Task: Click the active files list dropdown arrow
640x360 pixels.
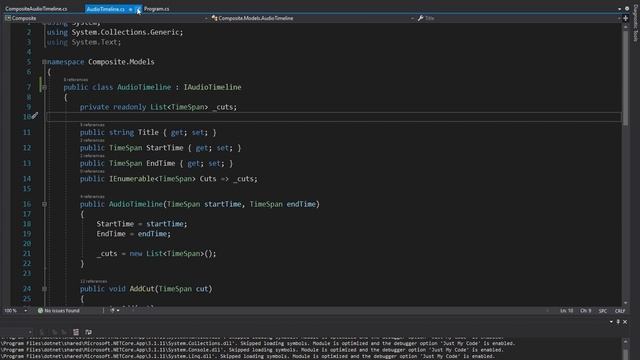Action: pos(619,9)
